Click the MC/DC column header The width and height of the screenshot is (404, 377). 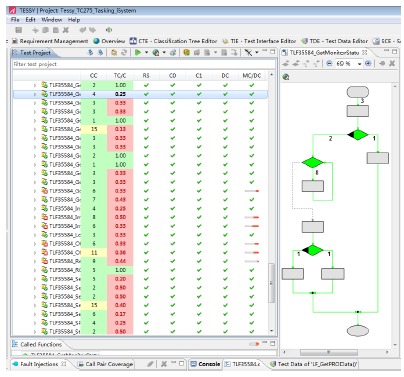point(252,76)
